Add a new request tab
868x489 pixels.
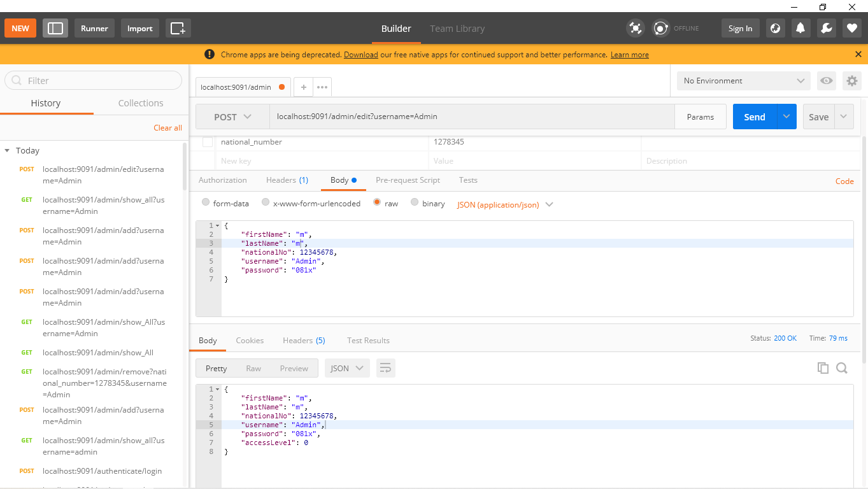point(304,87)
